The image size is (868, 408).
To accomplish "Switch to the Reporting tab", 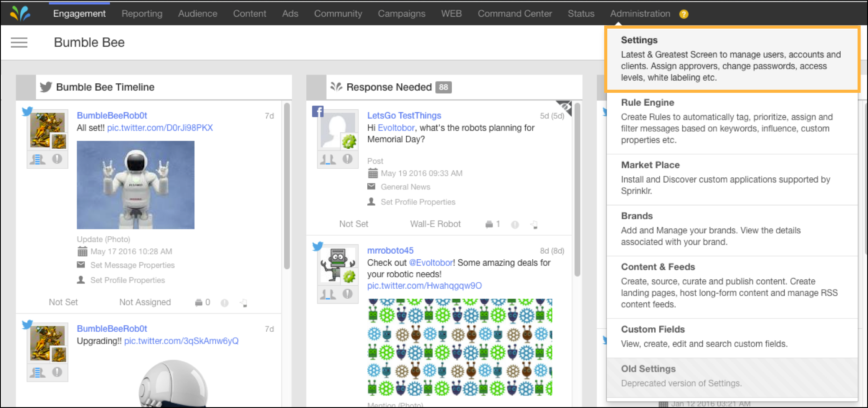I will click(x=142, y=13).
